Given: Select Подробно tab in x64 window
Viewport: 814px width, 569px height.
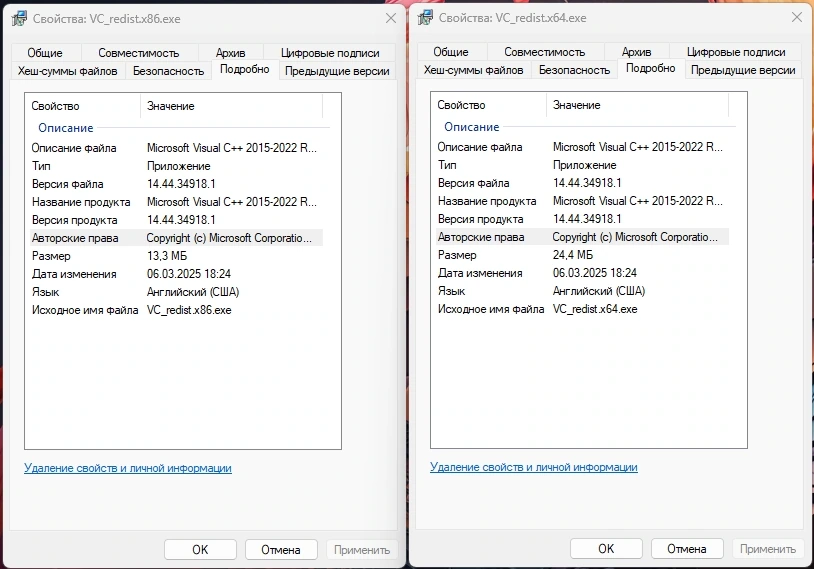Looking at the screenshot, I should pos(650,69).
